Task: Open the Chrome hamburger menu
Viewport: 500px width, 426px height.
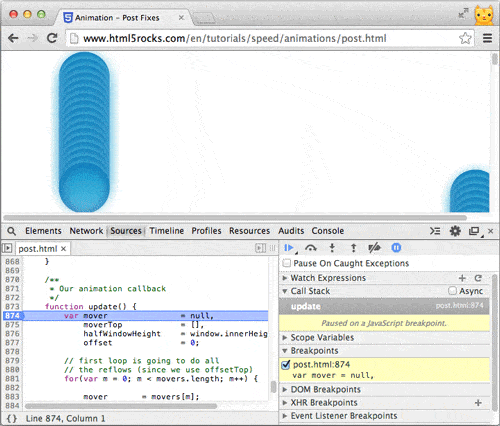Action: (488, 38)
